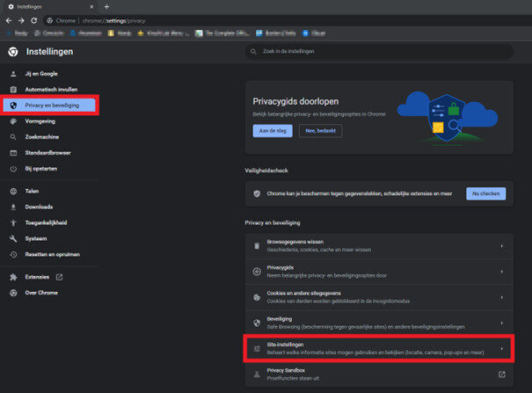532x393 pixels.
Task: Click the flask icon for Privacy Sandbox
Action: 257,375
